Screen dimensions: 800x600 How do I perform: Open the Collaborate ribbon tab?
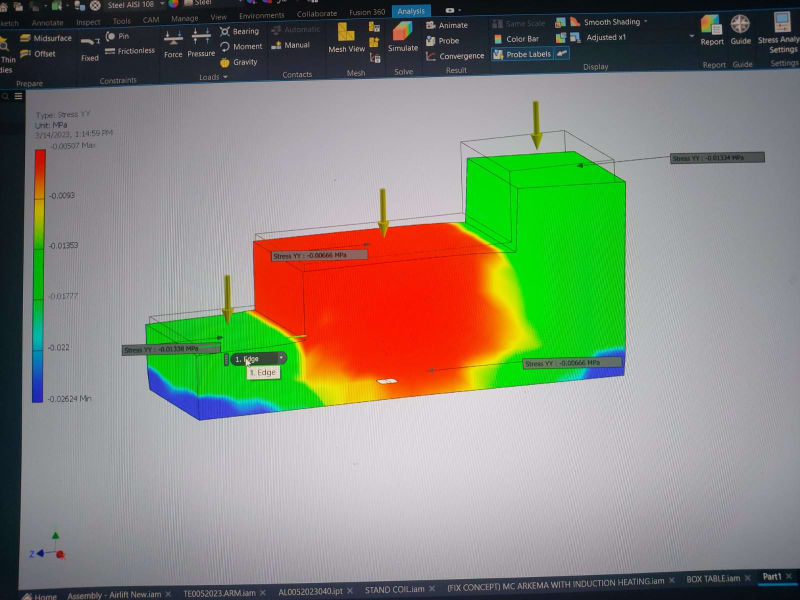[x=317, y=14]
